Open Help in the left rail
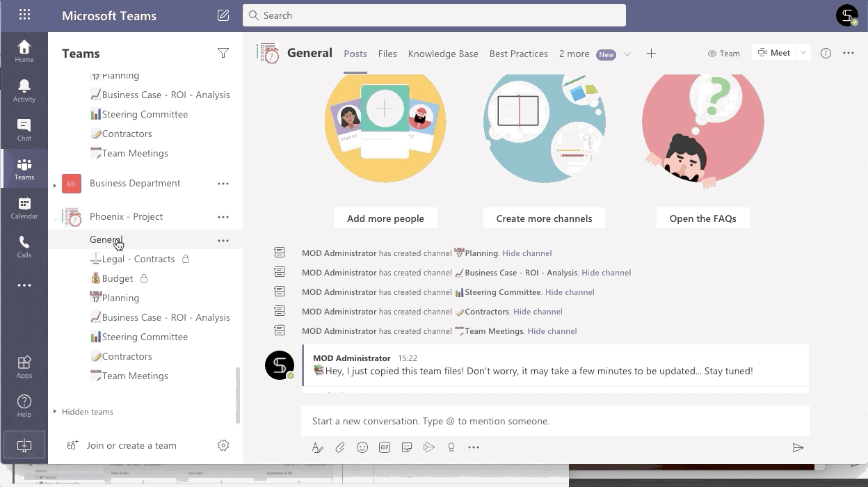The height and width of the screenshot is (487, 868). coord(24,406)
